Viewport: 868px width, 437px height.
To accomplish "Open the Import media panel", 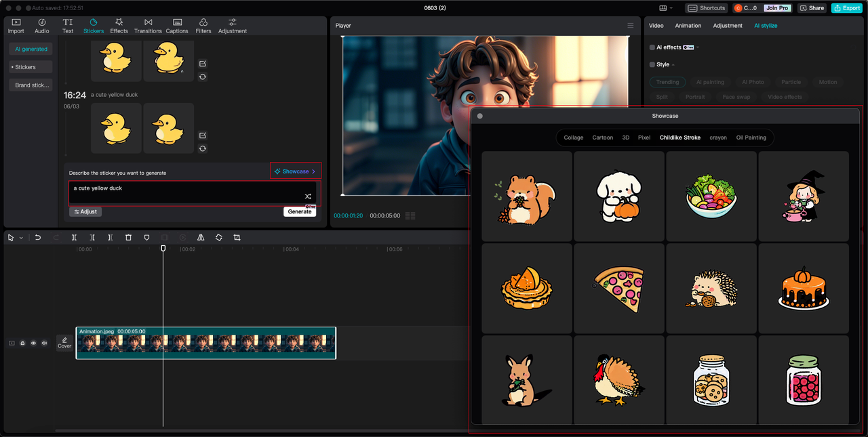I will (x=16, y=26).
